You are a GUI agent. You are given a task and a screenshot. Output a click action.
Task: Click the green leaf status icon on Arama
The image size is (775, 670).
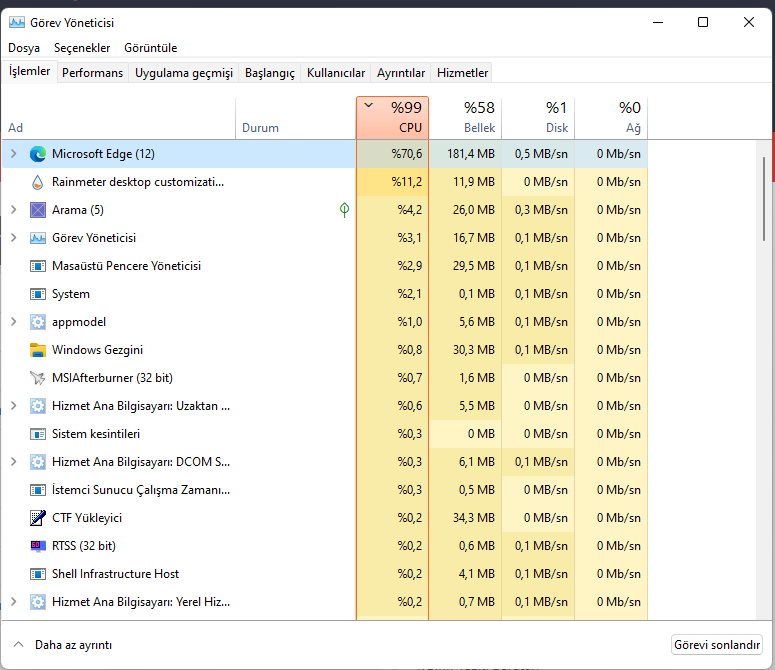tap(344, 210)
